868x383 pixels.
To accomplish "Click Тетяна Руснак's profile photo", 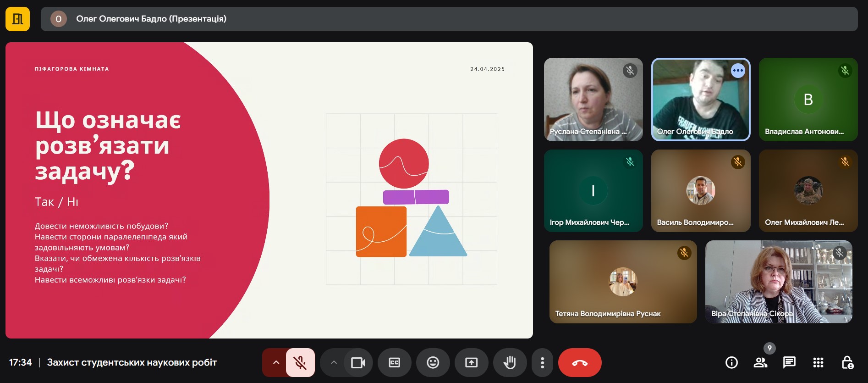I will pyautogui.click(x=623, y=282).
